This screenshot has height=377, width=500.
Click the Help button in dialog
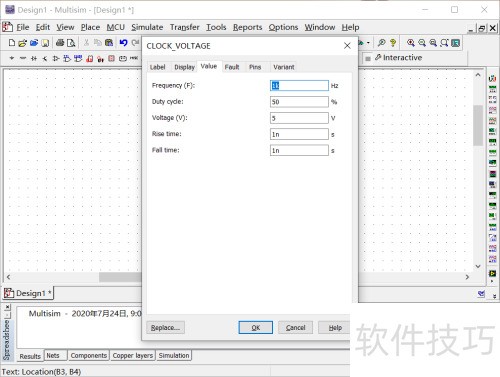(x=335, y=328)
